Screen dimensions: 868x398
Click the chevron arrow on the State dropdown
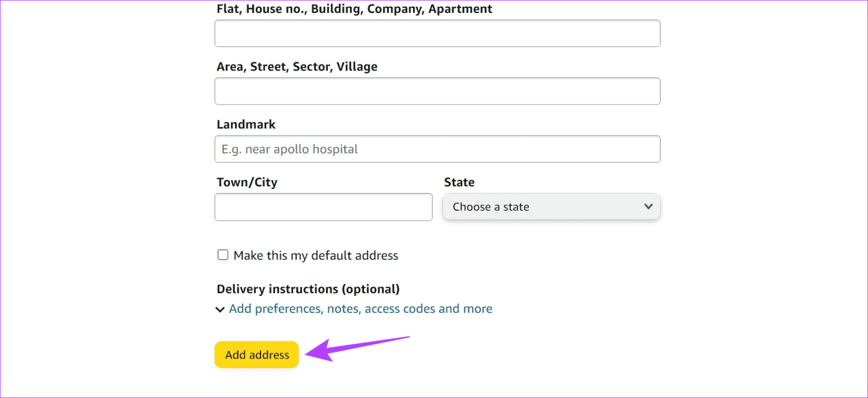[x=648, y=207]
